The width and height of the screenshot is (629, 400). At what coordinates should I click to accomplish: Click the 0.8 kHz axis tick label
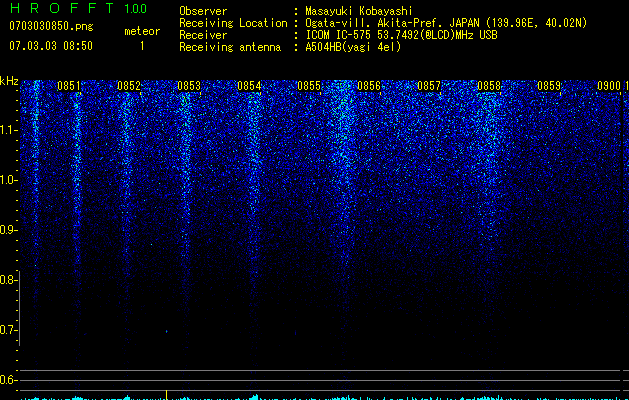(x=8, y=280)
